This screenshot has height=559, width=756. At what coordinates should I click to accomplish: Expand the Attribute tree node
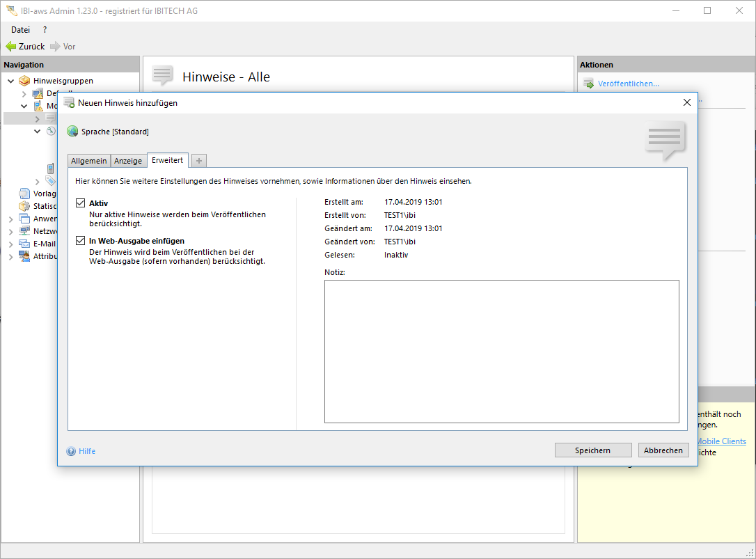click(x=10, y=256)
